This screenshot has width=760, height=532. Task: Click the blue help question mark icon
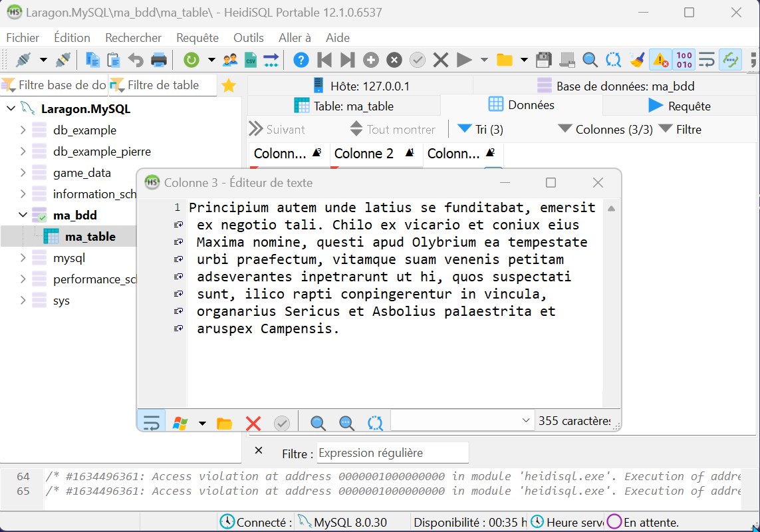(x=301, y=61)
